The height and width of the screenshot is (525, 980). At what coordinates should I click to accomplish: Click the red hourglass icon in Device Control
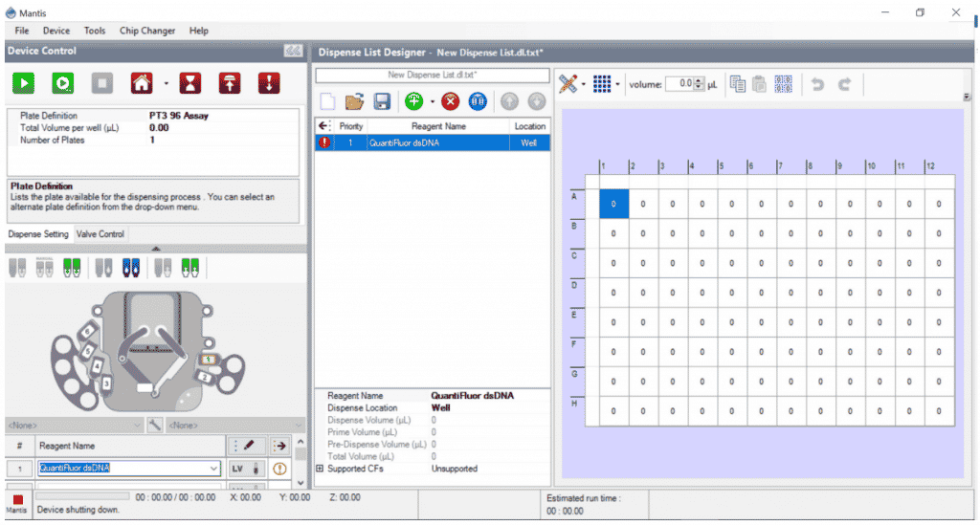(x=191, y=83)
